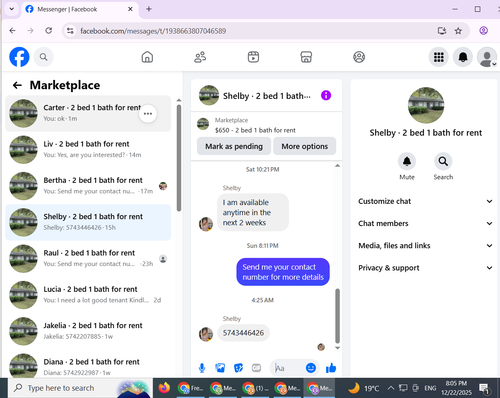Send a thumbs-up like
The image size is (500, 398).
(x=331, y=368)
